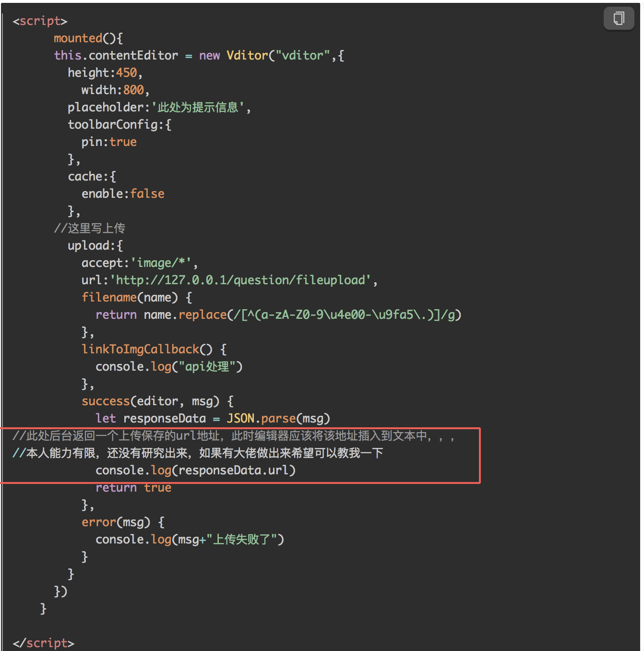644x651 pixels.
Task: Select the success(editor, msg) function
Action: pos(156,401)
